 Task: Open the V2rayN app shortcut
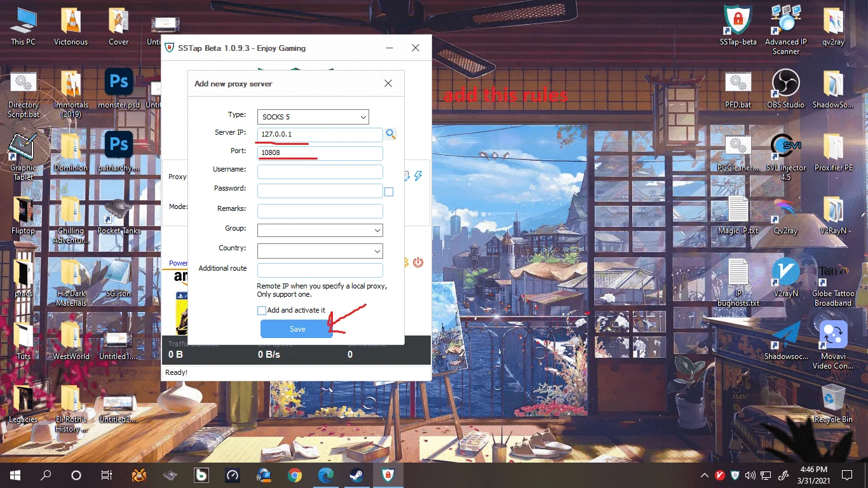785,278
